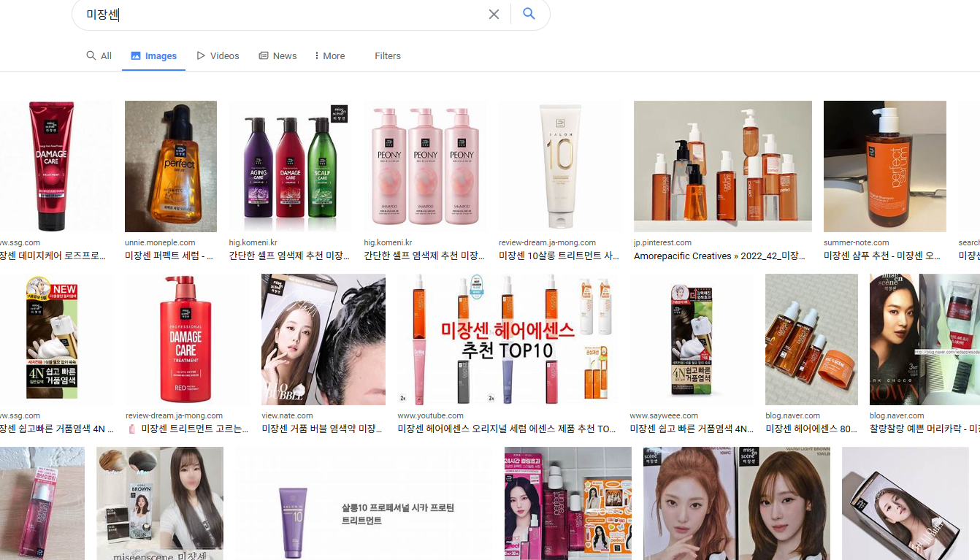Open the 'Amorepacific Creatives » 2022_42' title
Image resolution: width=980 pixels, height=560 pixels.
[x=719, y=256]
